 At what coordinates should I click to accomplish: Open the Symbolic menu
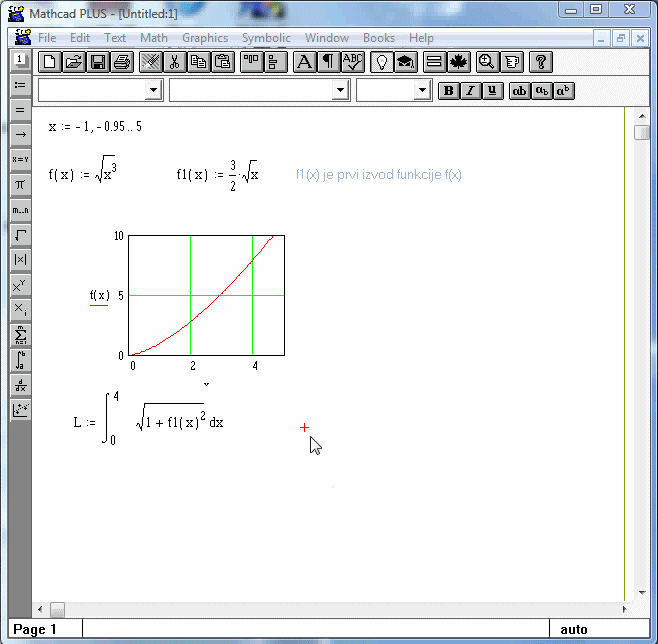tap(266, 38)
